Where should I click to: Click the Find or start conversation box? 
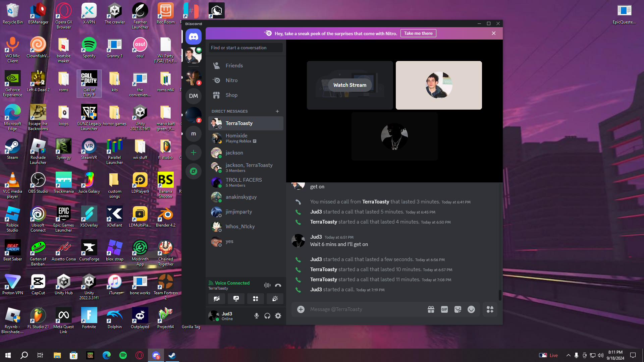[246, 48]
